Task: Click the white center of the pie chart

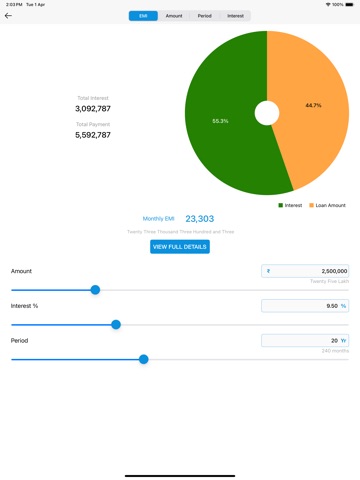Action: pyautogui.click(x=267, y=113)
